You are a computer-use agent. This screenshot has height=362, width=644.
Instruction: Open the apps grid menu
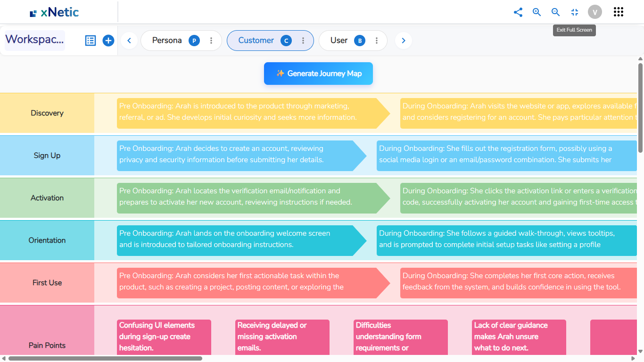tap(619, 12)
